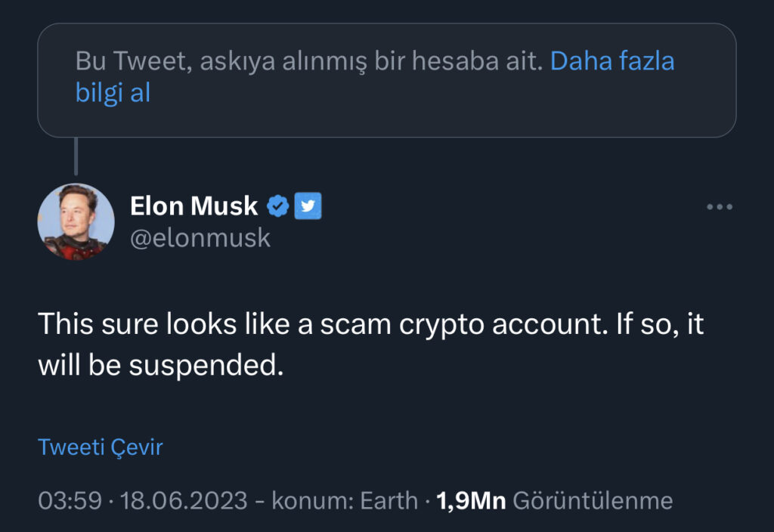Translate the tweet with Tweeti Çevir
This screenshot has width=774, height=532.
(x=101, y=447)
